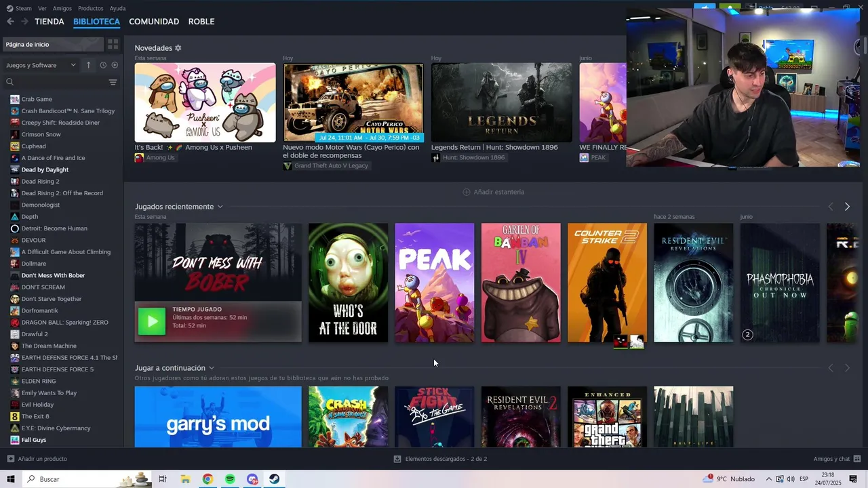Open the PEAK game cover

point(435,283)
